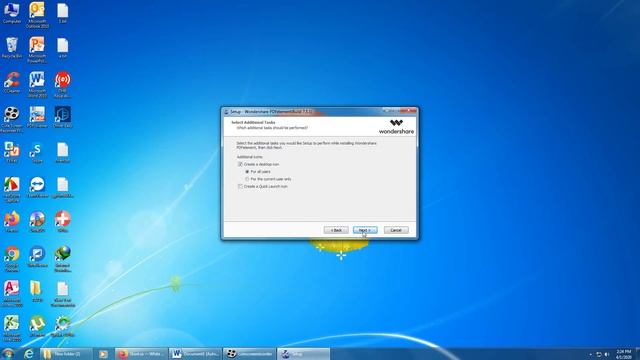Select Microsoft Word 2010 desktop shortcut

[37, 85]
